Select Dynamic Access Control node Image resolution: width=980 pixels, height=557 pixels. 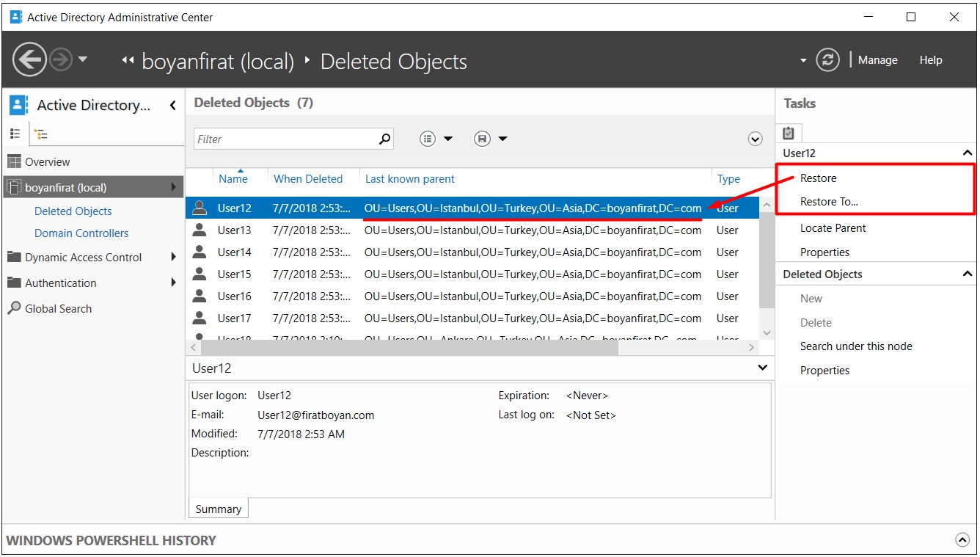84,257
